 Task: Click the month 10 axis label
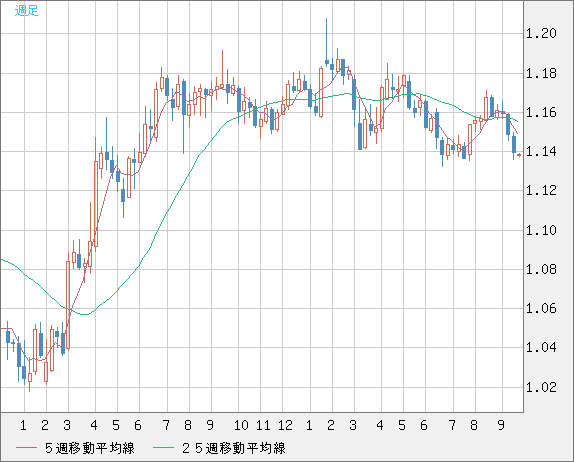coord(241,425)
